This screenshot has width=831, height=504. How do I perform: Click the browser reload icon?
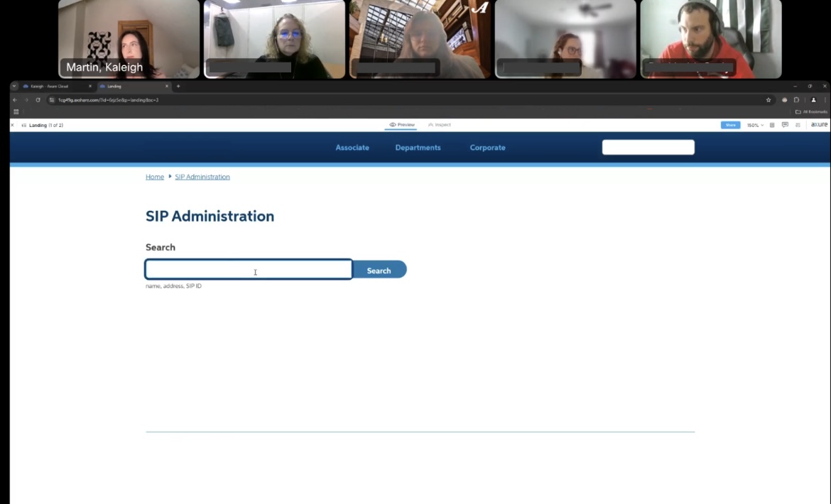coord(38,100)
